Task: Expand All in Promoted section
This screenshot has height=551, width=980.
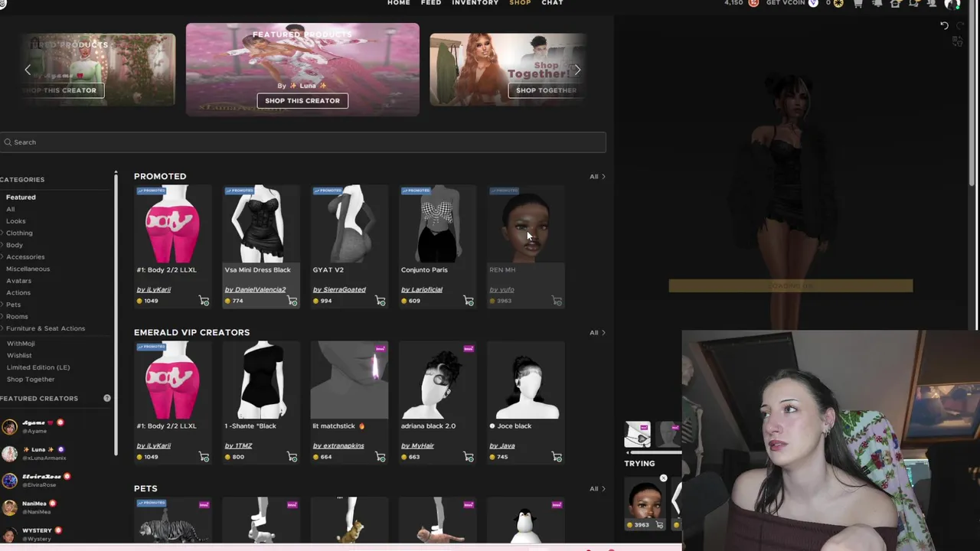Action: pos(597,177)
